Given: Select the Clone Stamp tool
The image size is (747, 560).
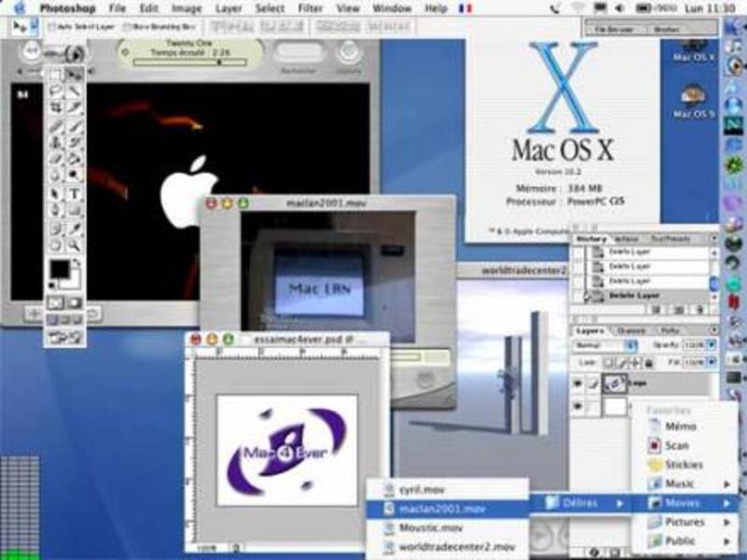Looking at the screenshot, I should [x=56, y=143].
